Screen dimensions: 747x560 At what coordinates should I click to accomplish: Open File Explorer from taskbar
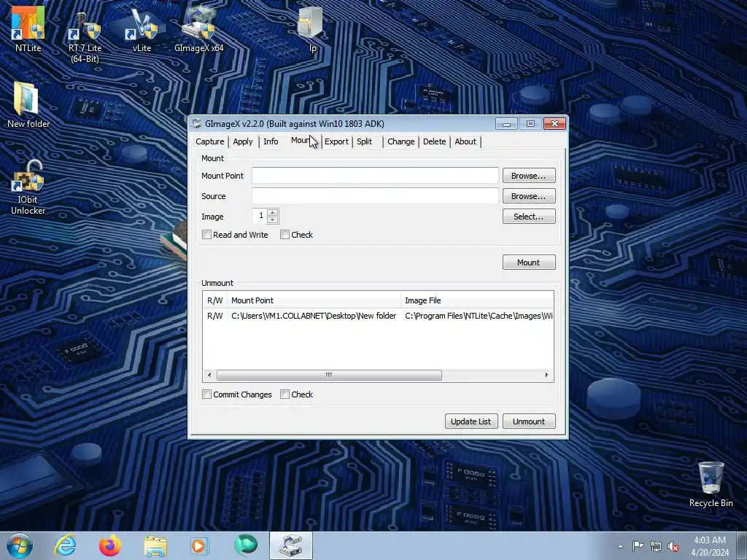point(155,545)
